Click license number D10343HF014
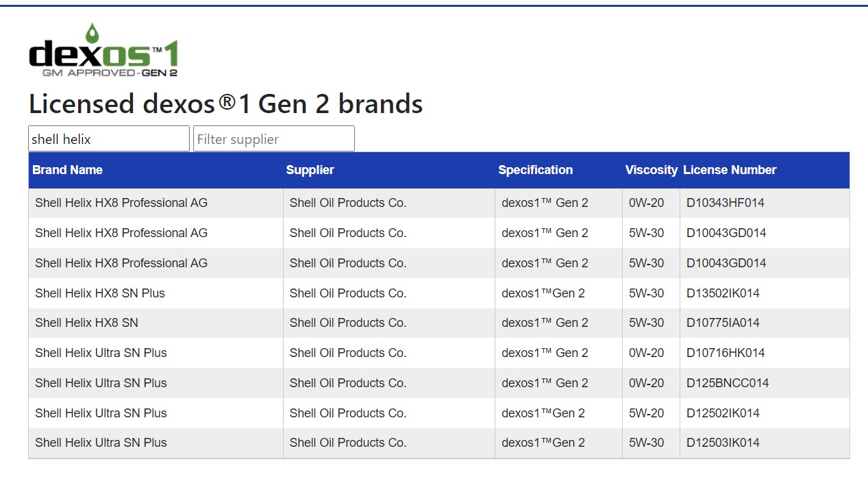 point(725,203)
